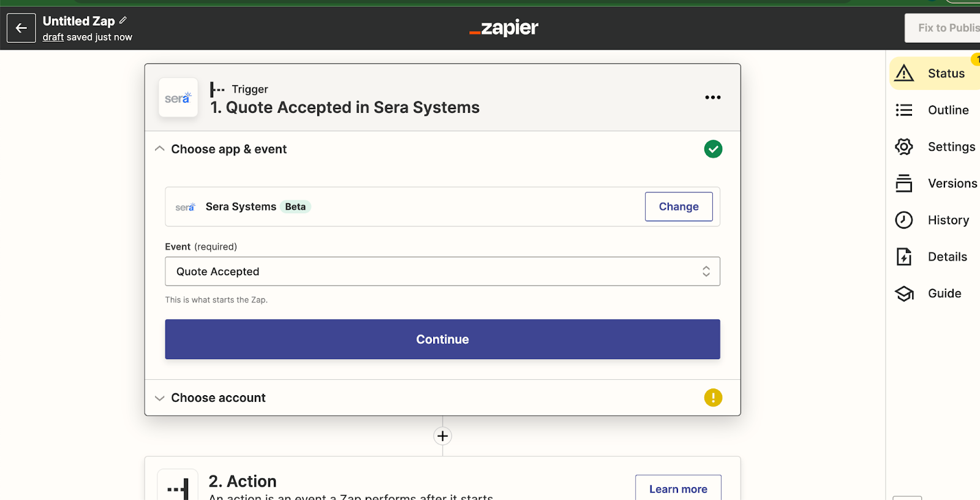Click the small Sera logo in app row
The width and height of the screenshot is (980, 500).
(185, 207)
